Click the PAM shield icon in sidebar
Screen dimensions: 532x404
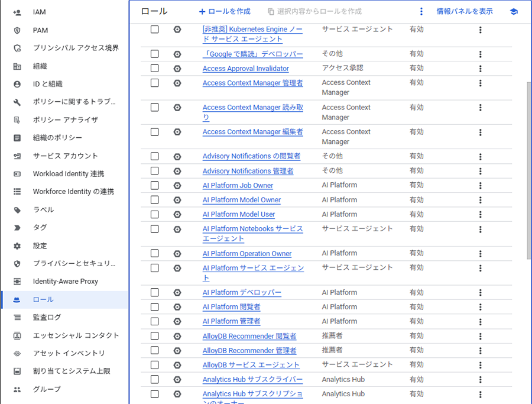point(17,30)
